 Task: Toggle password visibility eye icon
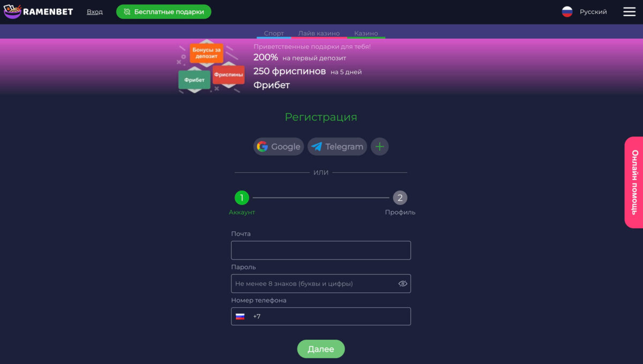403,284
